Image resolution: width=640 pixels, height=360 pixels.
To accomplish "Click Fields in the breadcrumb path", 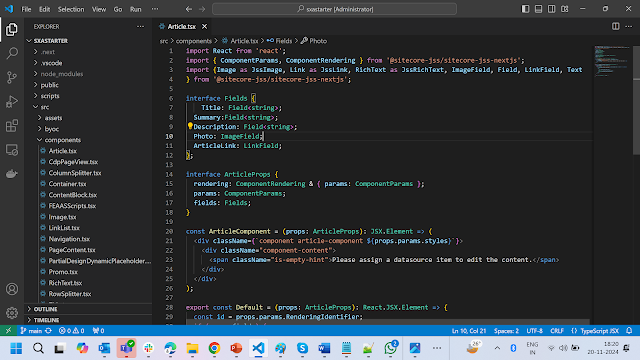I will pyautogui.click(x=284, y=41).
